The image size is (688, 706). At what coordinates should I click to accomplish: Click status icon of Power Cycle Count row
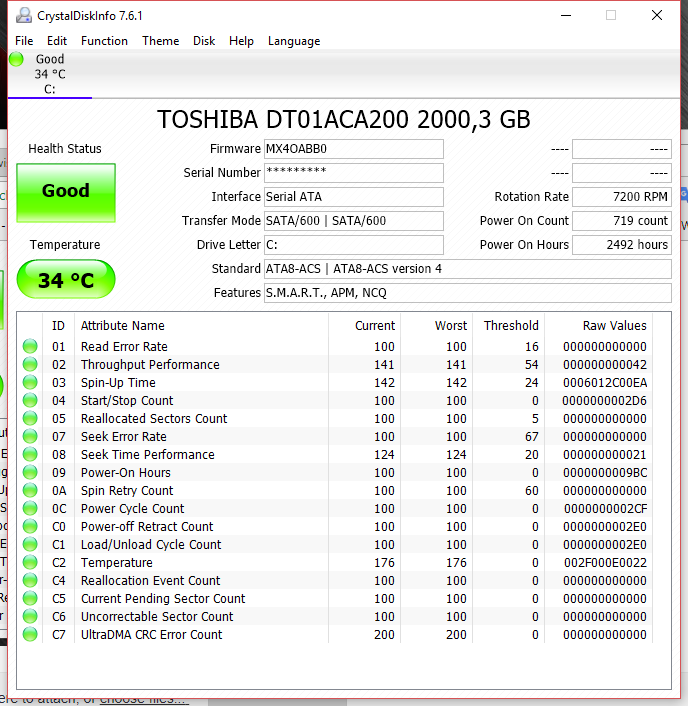pos(30,508)
